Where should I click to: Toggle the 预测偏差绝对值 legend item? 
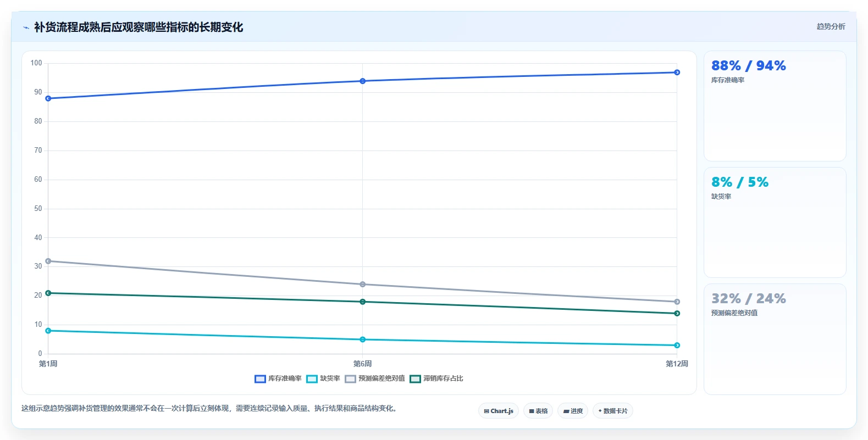click(375, 378)
